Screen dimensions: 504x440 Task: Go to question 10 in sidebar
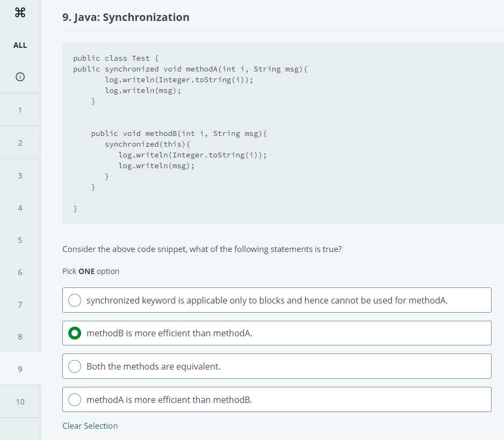click(x=20, y=402)
